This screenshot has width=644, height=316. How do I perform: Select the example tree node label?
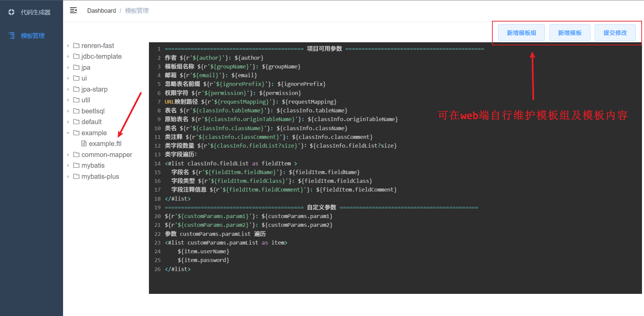click(x=94, y=133)
